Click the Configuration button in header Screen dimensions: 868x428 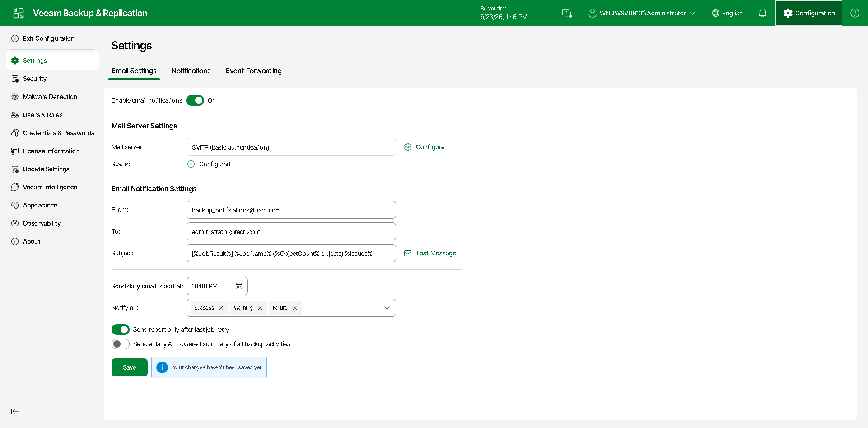pyautogui.click(x=809, y=13)
